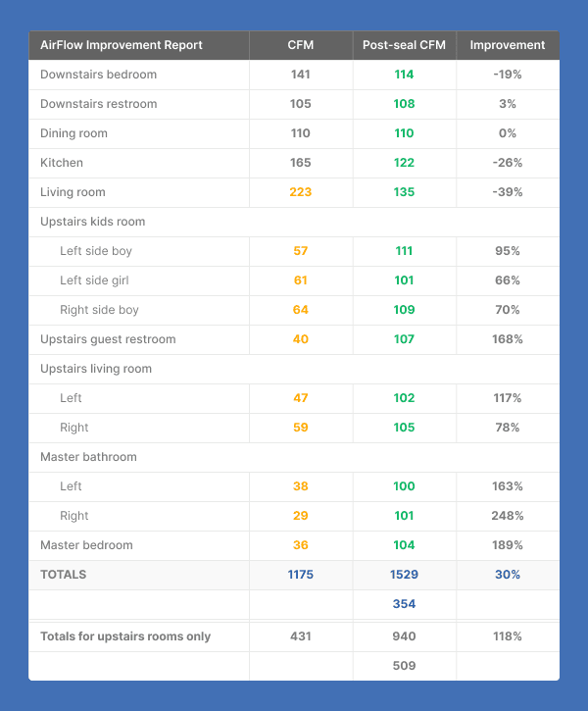Select the TOTALS row label

[x=64, y=575]
